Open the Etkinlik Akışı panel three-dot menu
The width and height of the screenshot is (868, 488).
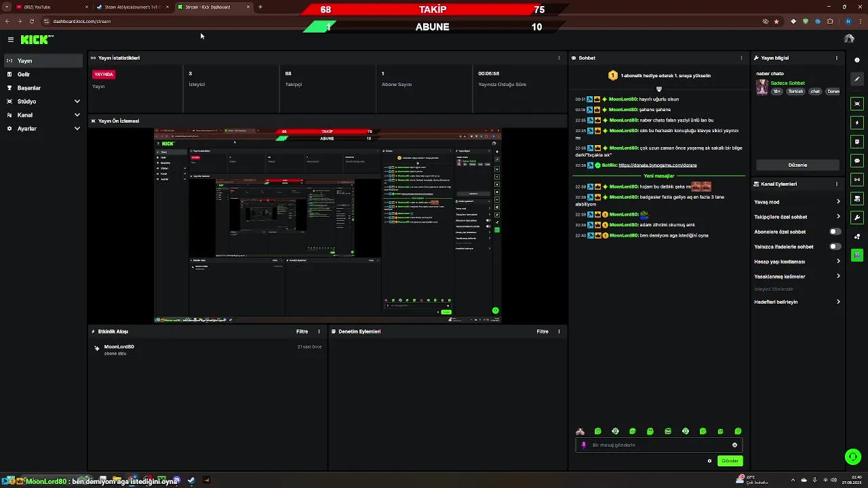[319, 332]
